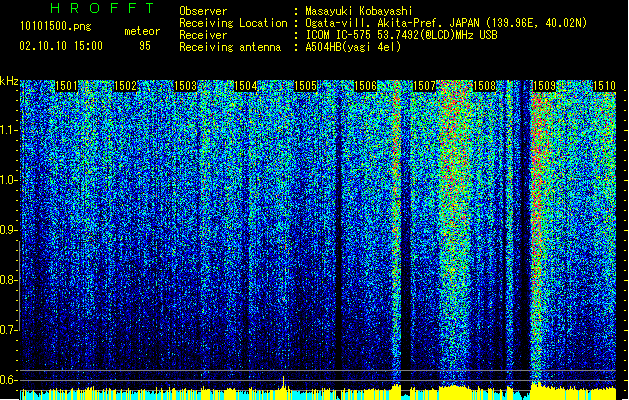629x400 pixels.
Task: Click the Receiving Location label
Action: coord(233,23)
